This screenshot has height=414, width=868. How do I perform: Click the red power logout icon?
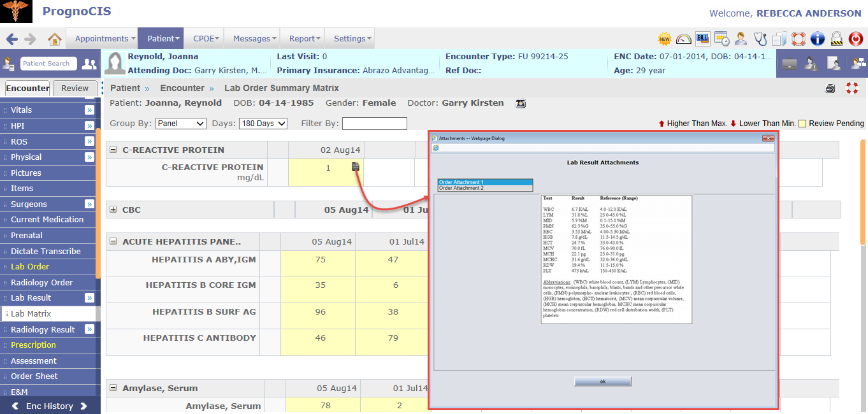pyautogui.click(x=856, y=39)
